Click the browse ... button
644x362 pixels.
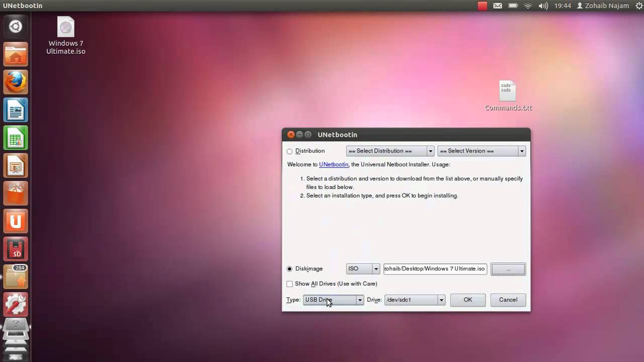pos(508,269)
